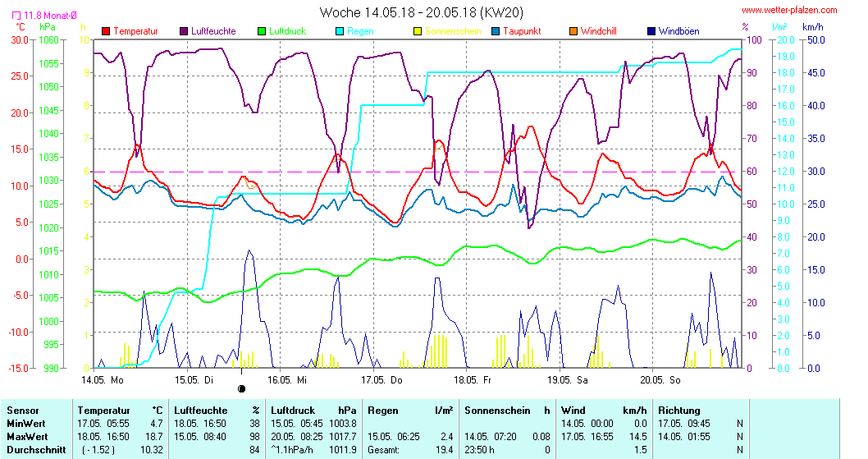Viewport: 868px width, 459px height.
Task: Click the 15.05. Di axis date
Action: [194, 379]
